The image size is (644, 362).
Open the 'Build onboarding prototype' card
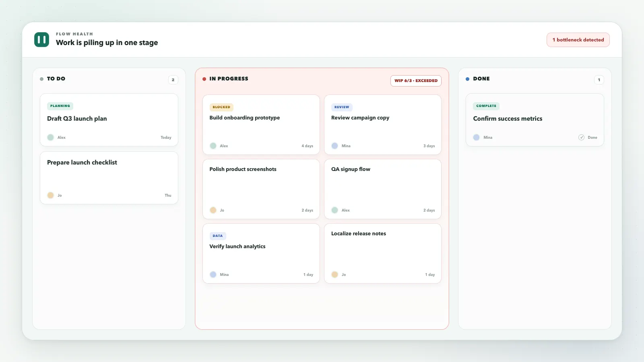261,125
